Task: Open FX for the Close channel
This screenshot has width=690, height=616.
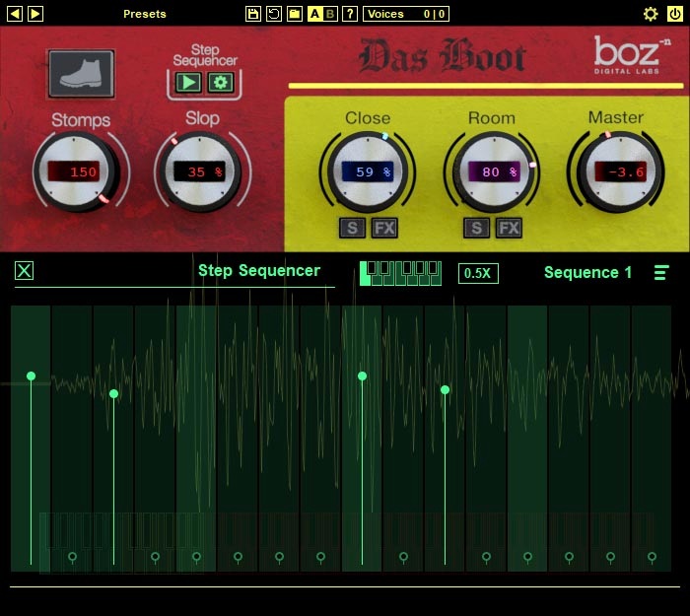Action: 384,228
